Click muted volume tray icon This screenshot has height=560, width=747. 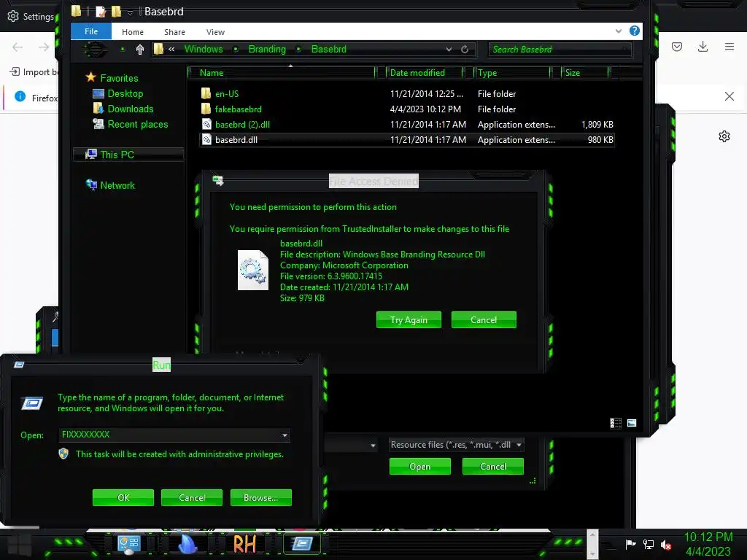[x=666, y=544]
